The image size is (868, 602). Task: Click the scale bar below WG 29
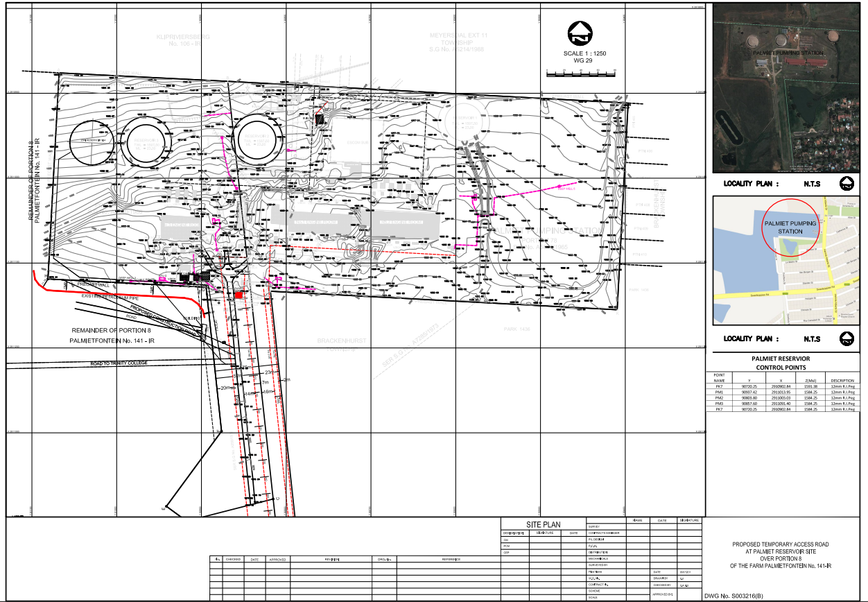(580, 71)
